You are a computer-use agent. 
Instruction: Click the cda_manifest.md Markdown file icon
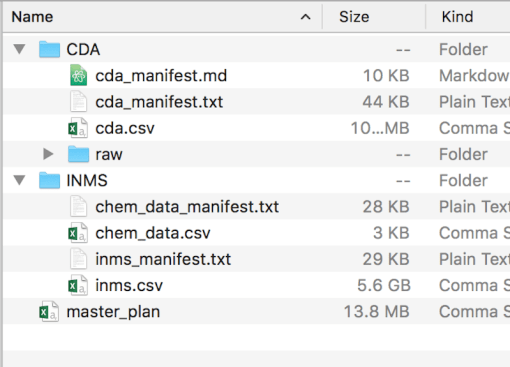78,75
